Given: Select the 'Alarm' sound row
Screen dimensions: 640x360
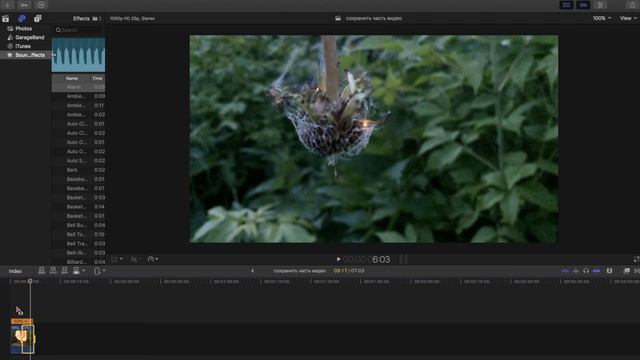Looking at the screenshot, I should point(78,87).
